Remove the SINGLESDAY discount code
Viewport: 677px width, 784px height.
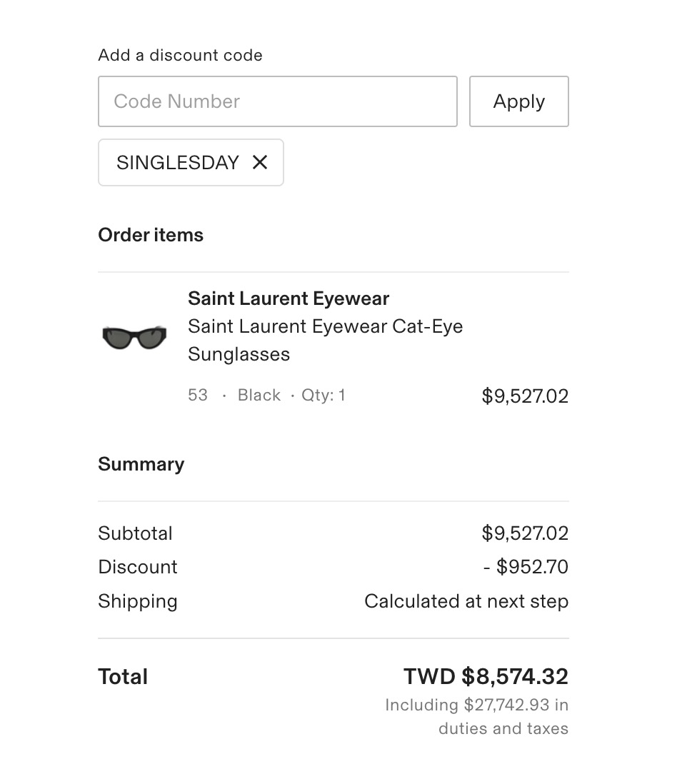coord(260,163)
